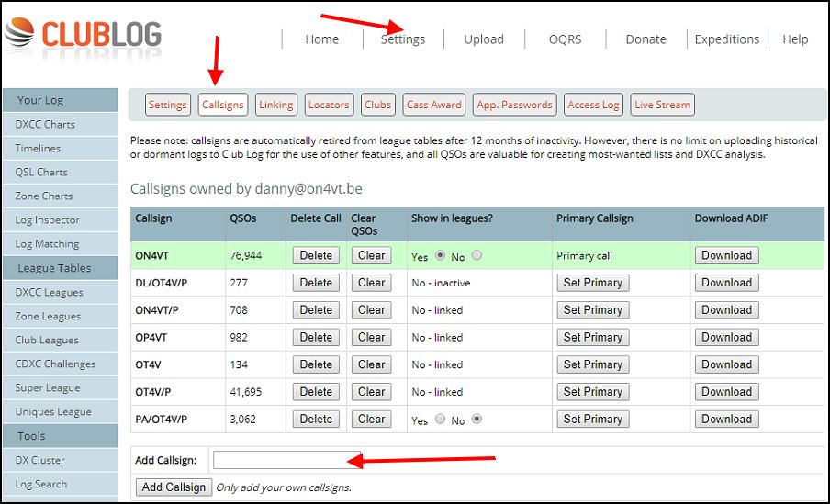Click the 'Tools' sidebar header
The width and height of the screenshot is (830, 504).
pos(60,436)
